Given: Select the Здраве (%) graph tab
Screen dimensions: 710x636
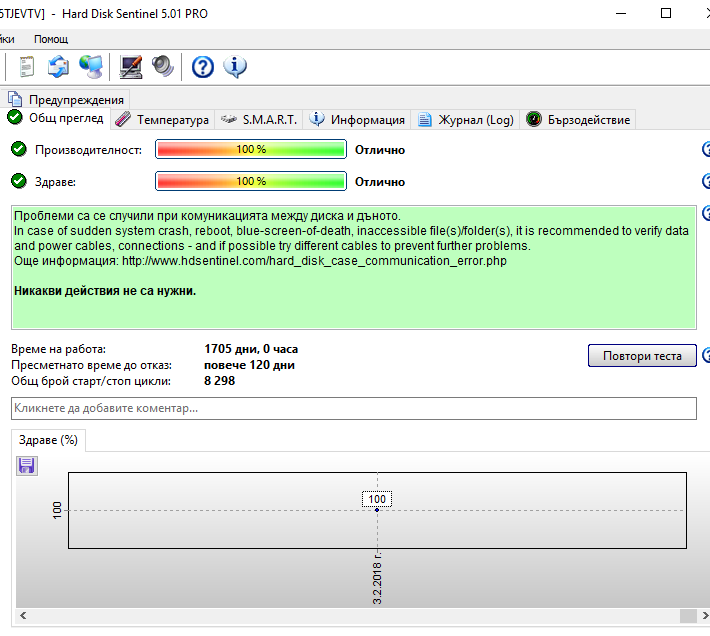Looking at the screenshot, I should [x=48, y=440].
